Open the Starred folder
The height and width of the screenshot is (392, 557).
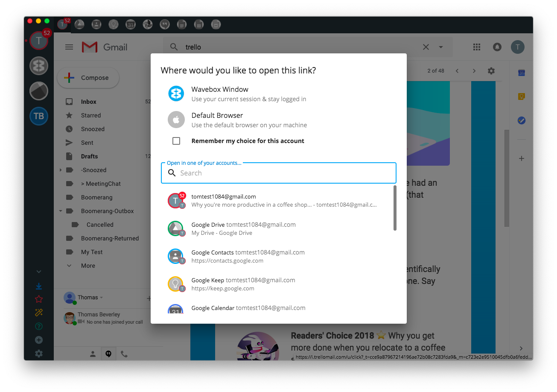coord(91,115)
